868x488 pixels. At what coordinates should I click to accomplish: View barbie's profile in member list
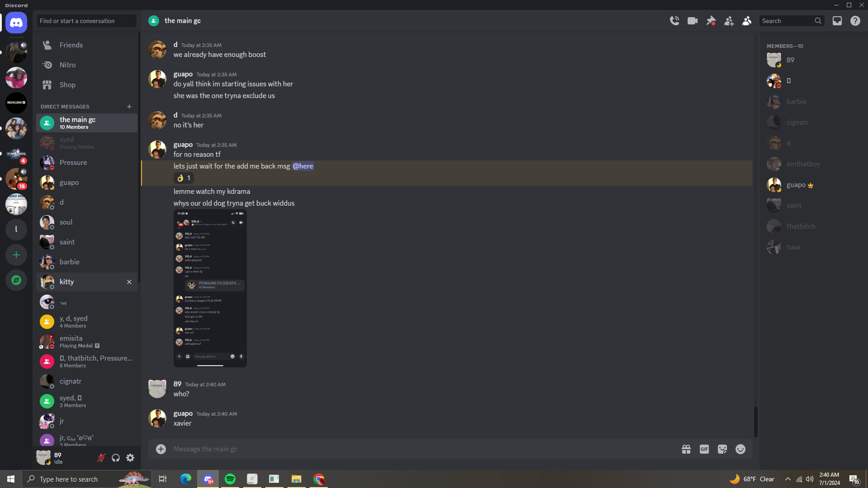coord(811,102)
